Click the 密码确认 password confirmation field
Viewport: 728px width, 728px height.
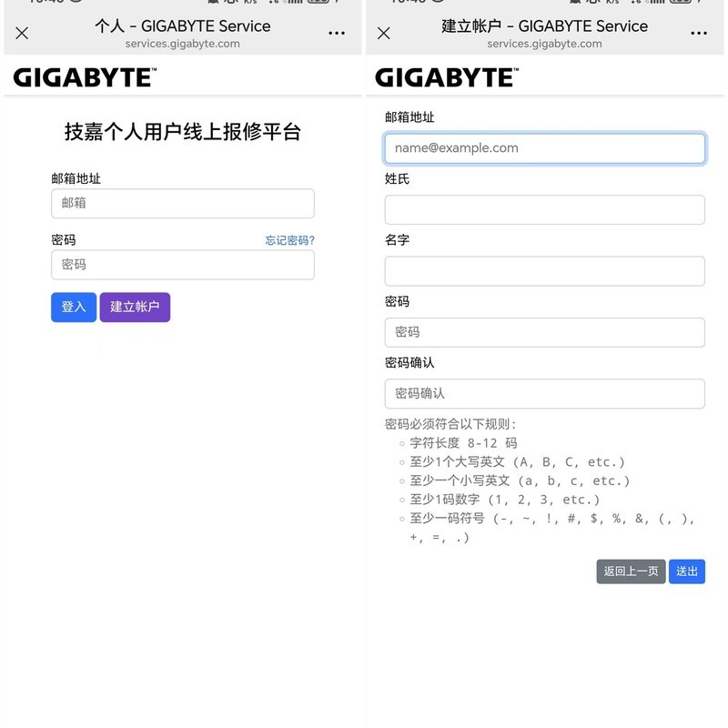[x=544, y=393]
